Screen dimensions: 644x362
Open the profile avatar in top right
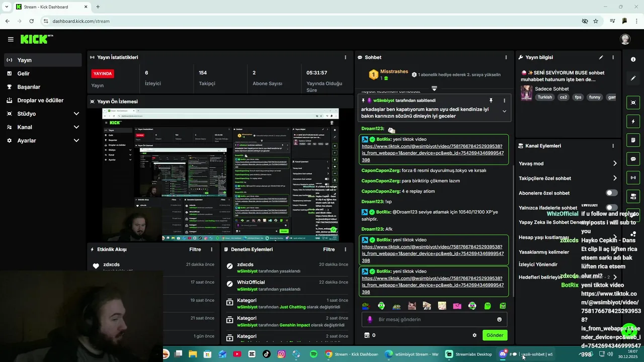[x=625, y=39]
